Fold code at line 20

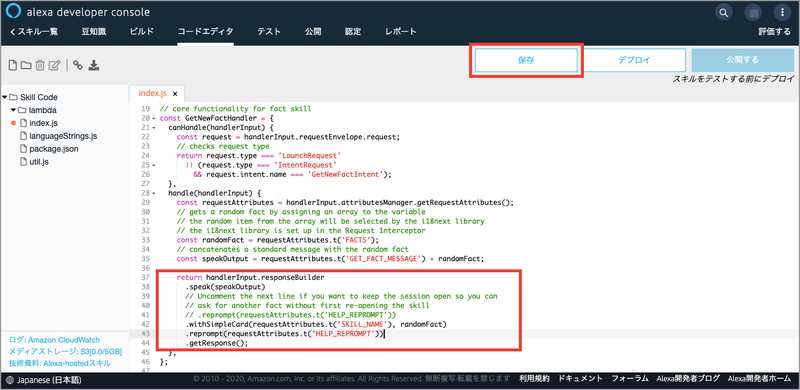click(154, 118)
